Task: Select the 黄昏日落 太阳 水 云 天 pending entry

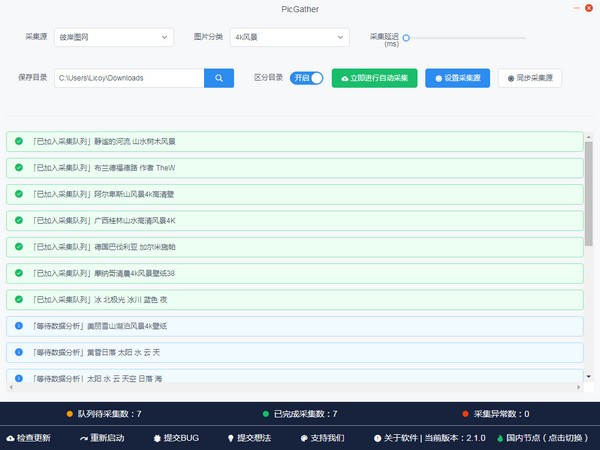Action: pyautogui.click(x=295, y=352)
